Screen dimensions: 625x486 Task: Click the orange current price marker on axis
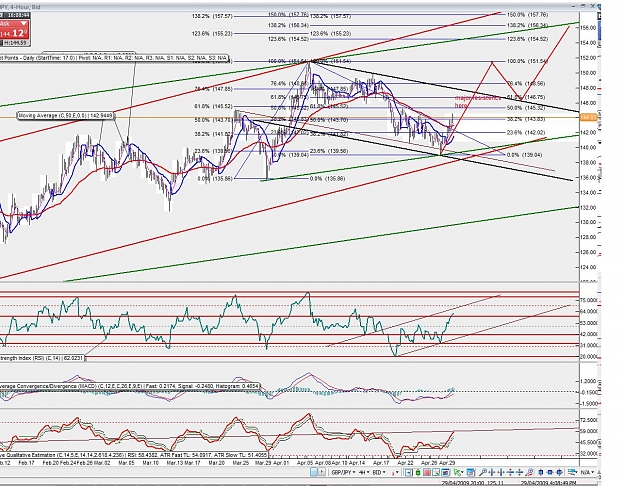(x=587, y=118)
